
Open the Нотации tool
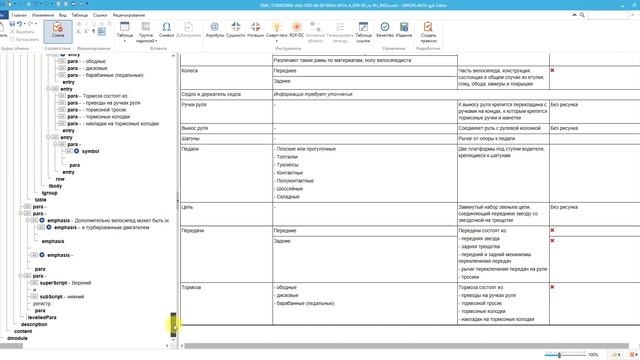click(x=256, y=30)
